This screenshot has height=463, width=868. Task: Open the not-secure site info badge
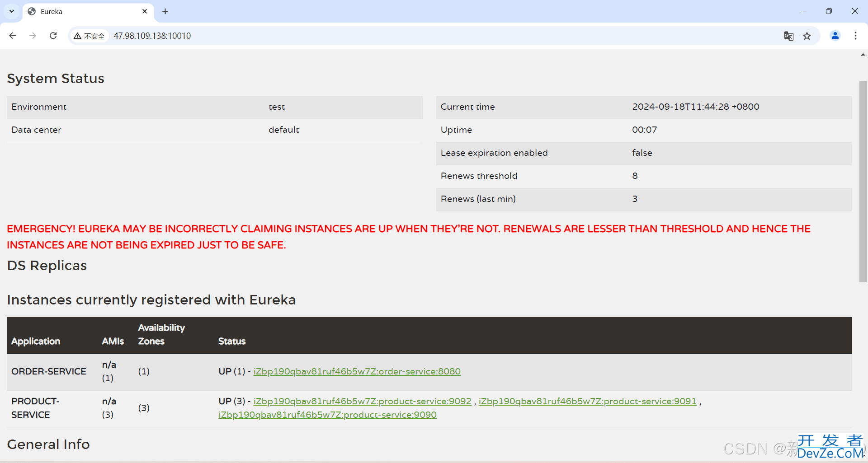coord(90,36)
